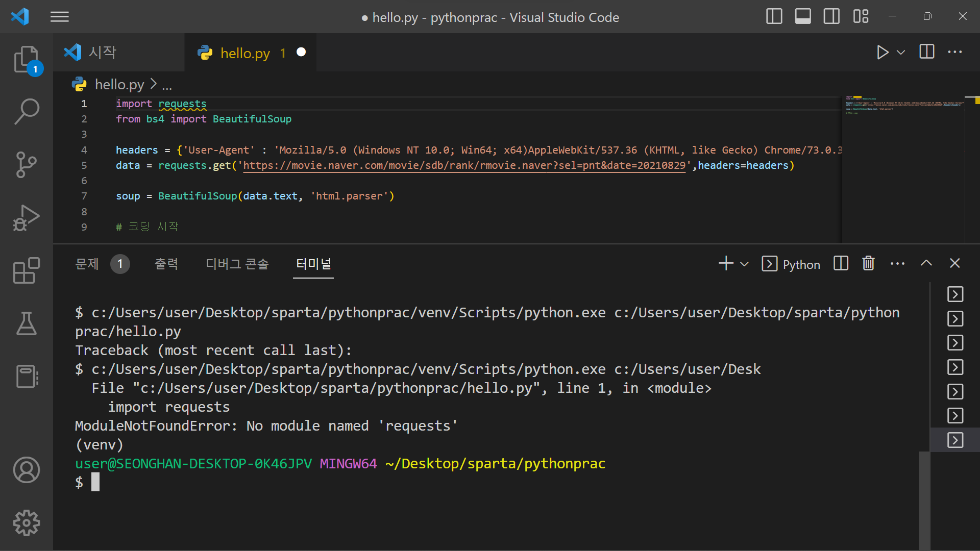Expand the breadcrumb ellipsis symbol
Viewport: 980px width, 551px height.
click(x=167, y=85)
